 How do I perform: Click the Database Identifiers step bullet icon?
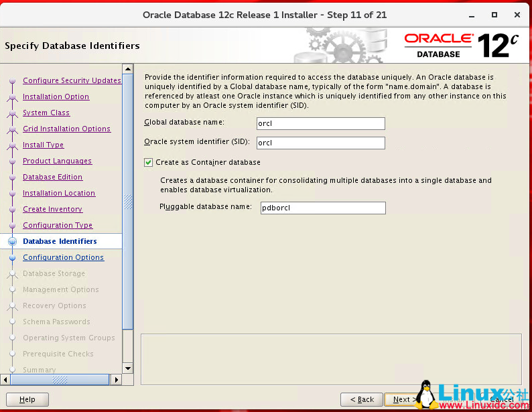pyautogui.click(x=13, y=241)
